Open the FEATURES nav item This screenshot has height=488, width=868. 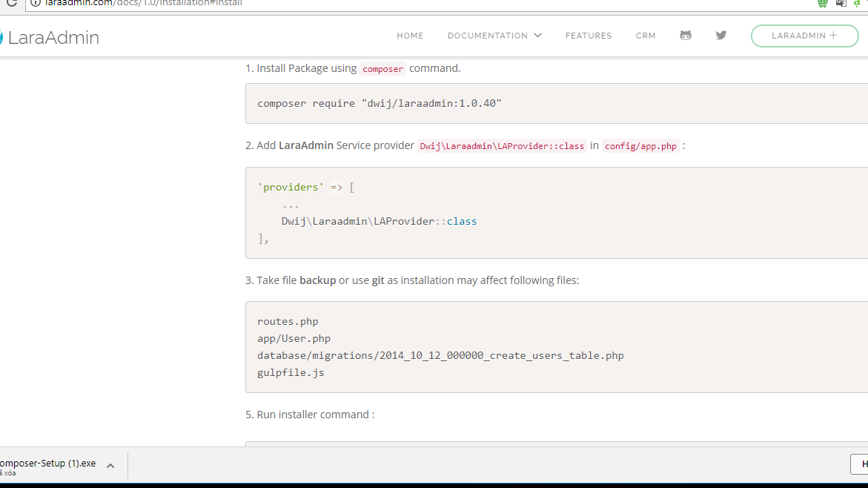coord(589,36)
